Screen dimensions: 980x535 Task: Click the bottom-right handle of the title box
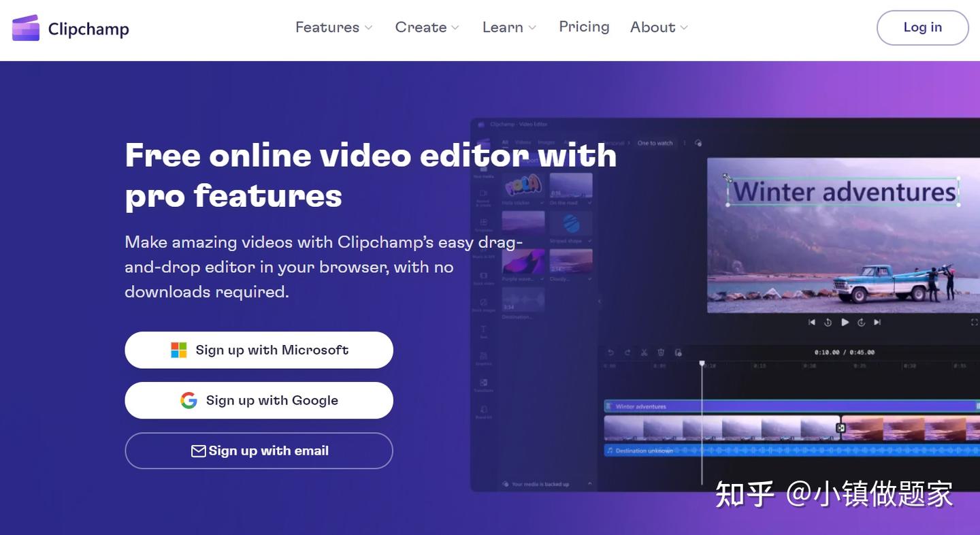coord(959,204)
